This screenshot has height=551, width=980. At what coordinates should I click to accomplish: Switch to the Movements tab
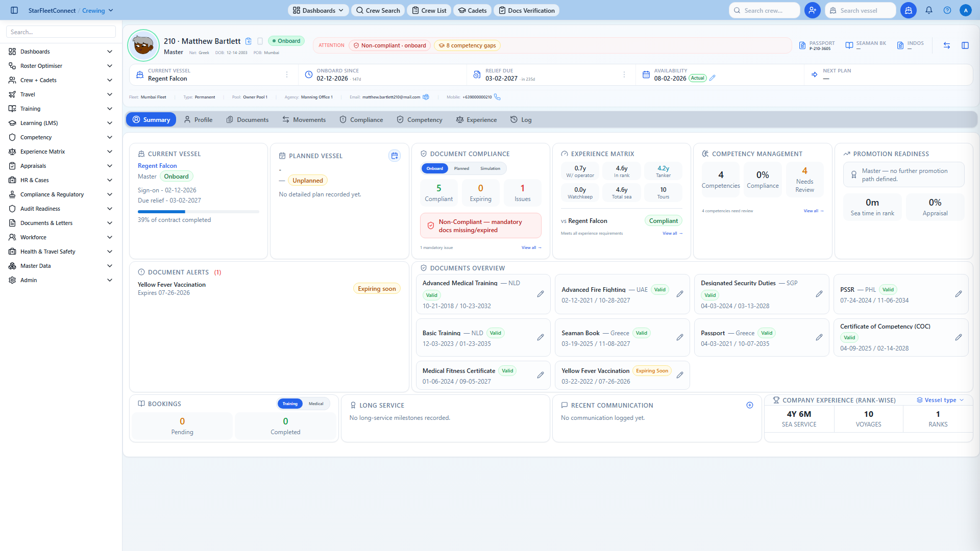click(x=304, y=119)
